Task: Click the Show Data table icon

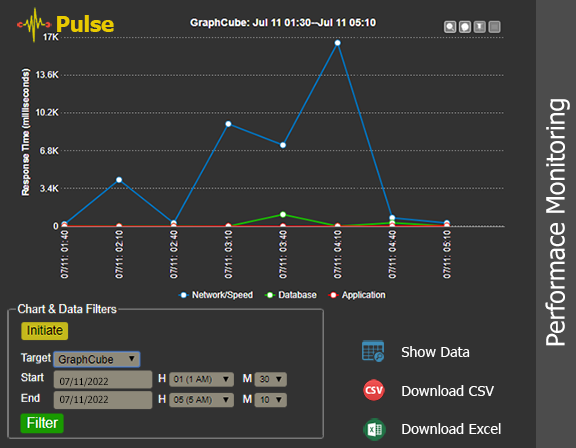Action: (373, 351)
